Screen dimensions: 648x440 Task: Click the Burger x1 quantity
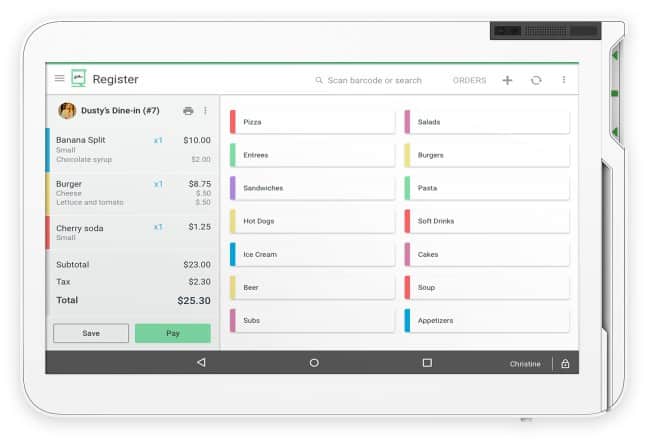(158, 184)
